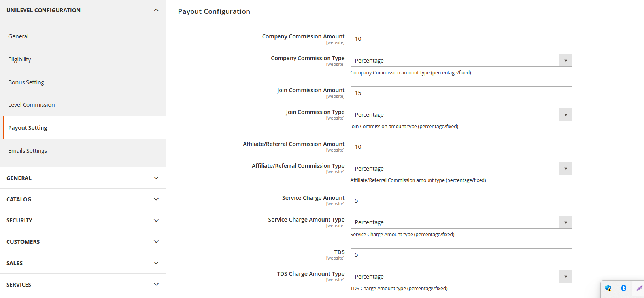Image resolution: width=644 pixels, height=298 pixels.
Task: Expand the Services section
Action: [83, 285]
